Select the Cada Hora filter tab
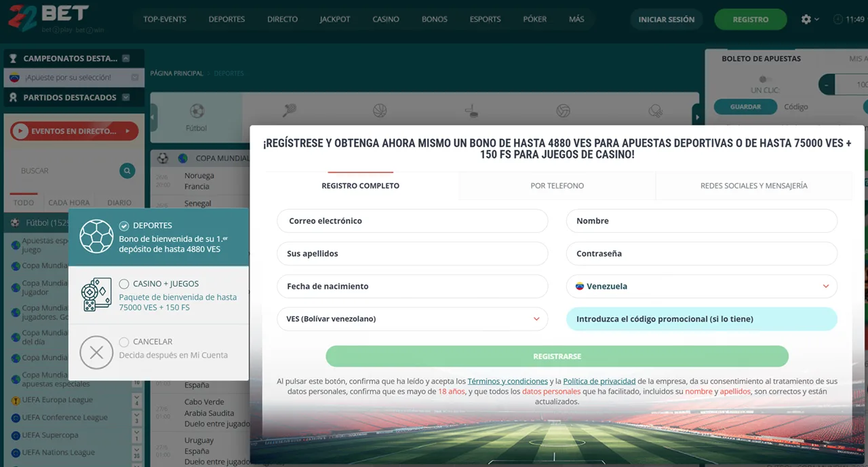This screenshot has width=868, height=467. pyautogui.click(x=69, y=203)
